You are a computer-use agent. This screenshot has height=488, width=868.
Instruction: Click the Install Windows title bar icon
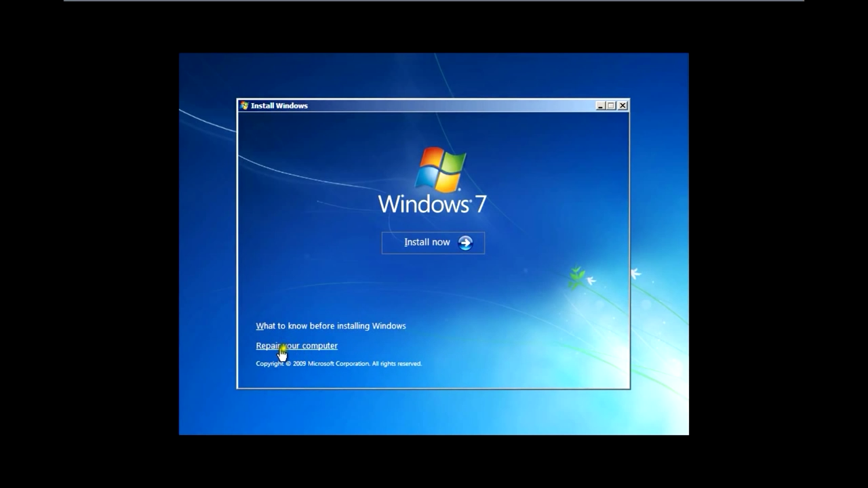(x=244, y=106)
